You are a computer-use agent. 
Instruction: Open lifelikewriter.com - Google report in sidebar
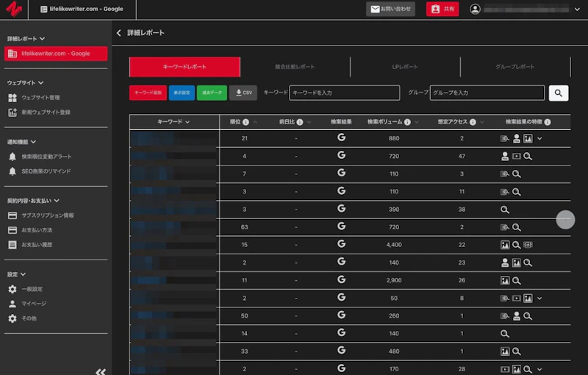(x=56, y=54)
